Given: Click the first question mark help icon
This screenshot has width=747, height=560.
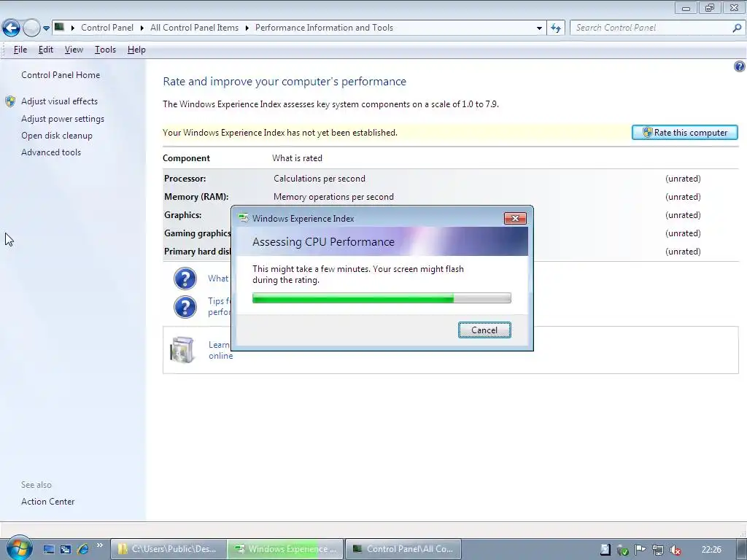Looking at the screenshot, I should (x=185, y=279).
